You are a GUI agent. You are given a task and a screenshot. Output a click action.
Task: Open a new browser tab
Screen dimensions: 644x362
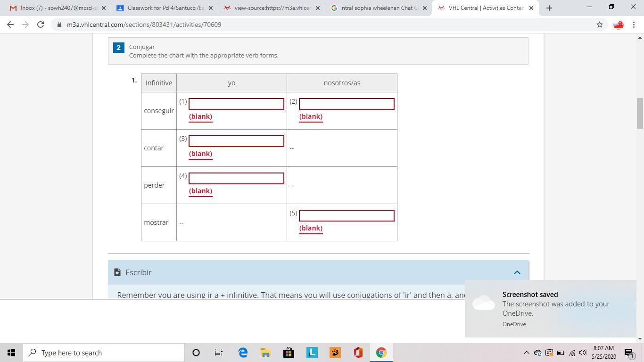point(549,8)
